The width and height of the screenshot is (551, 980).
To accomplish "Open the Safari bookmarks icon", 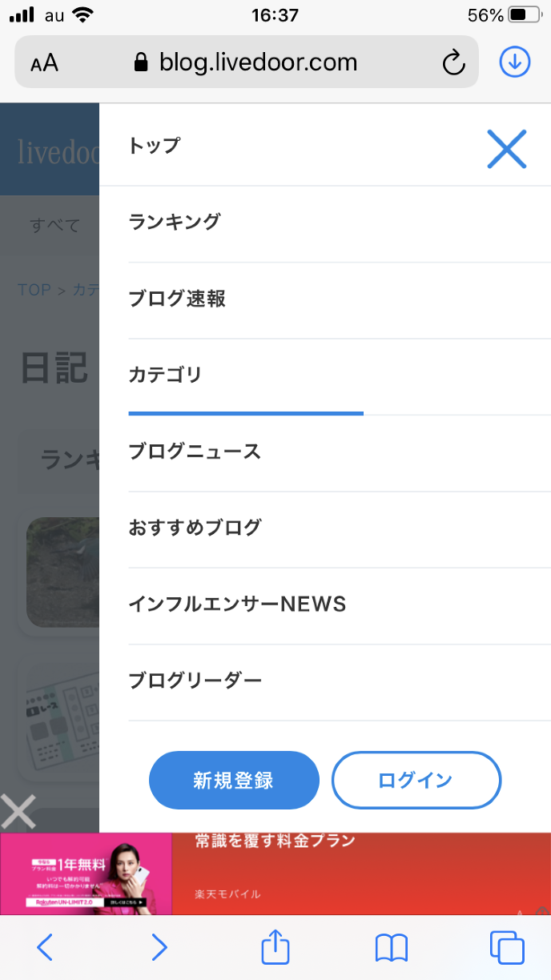I will coord(391,947).
